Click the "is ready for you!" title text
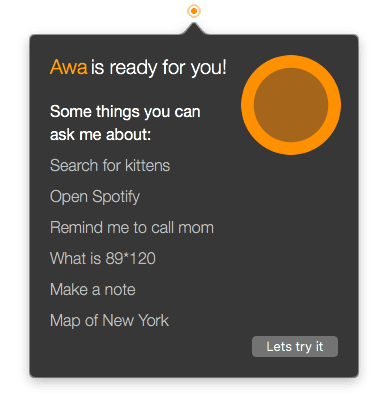388x411 pixels. 159,68
